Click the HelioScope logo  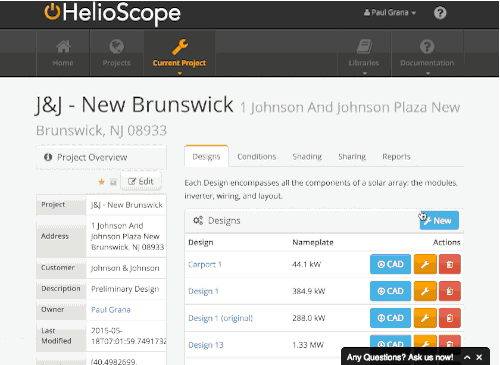[x=112, y=13]
